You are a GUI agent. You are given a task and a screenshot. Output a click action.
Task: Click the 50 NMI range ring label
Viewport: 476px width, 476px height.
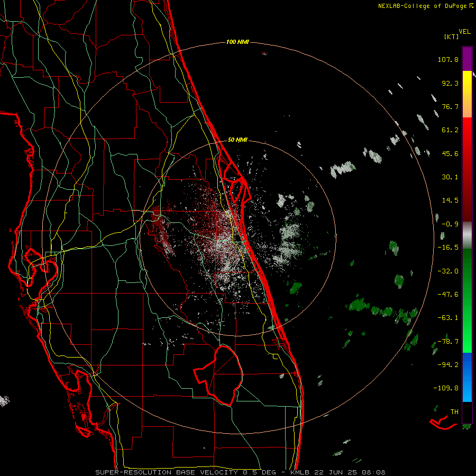pos(237,140)
